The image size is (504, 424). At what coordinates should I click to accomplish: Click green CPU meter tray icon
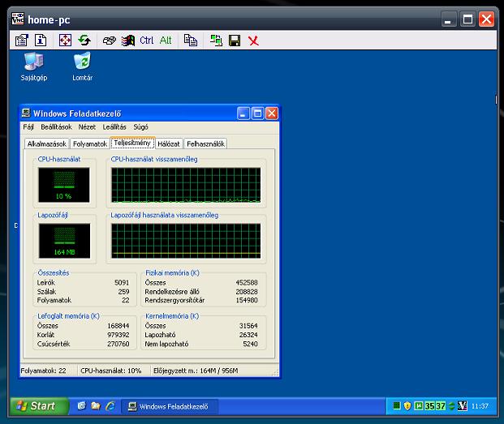click(x=397, y=405)
